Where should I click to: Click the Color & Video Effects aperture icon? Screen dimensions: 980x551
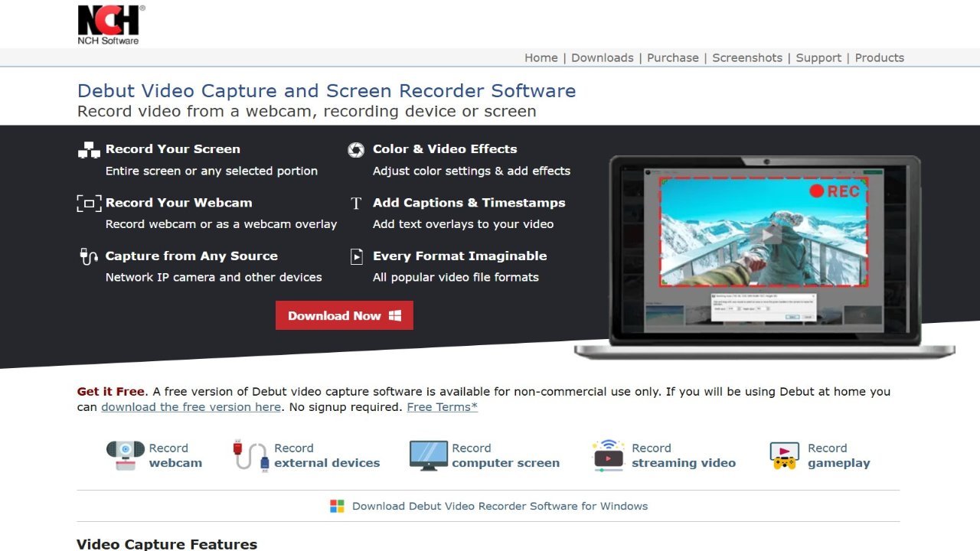click(x=356, y=150)
